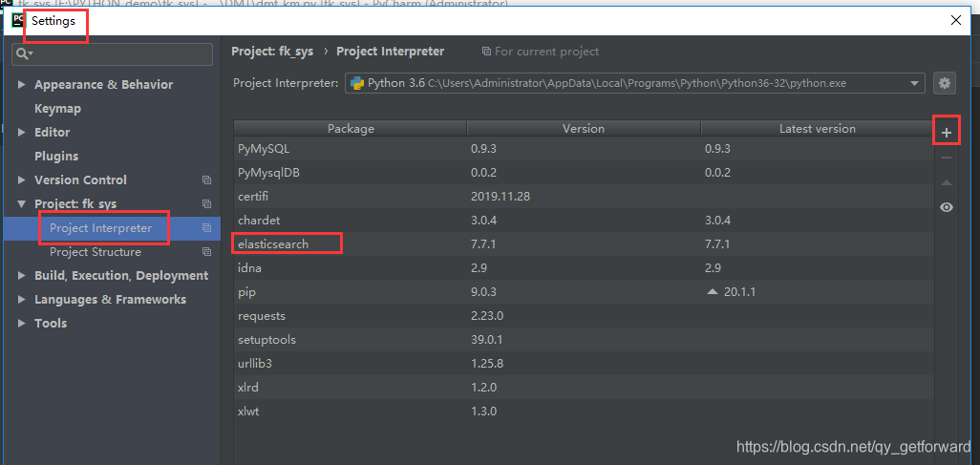Select the setuptools package row

pyautogui.click(x=584, y=340)
